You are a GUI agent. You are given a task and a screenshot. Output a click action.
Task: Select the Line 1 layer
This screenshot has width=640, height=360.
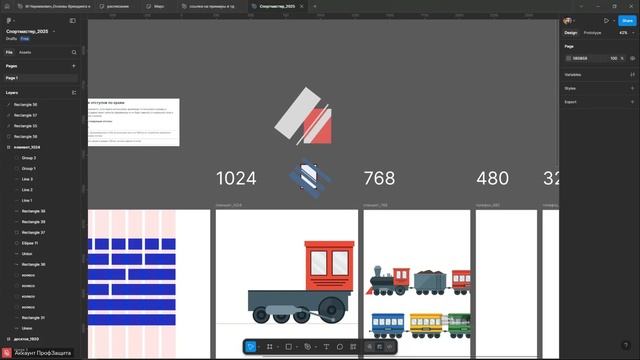(27, 200)
